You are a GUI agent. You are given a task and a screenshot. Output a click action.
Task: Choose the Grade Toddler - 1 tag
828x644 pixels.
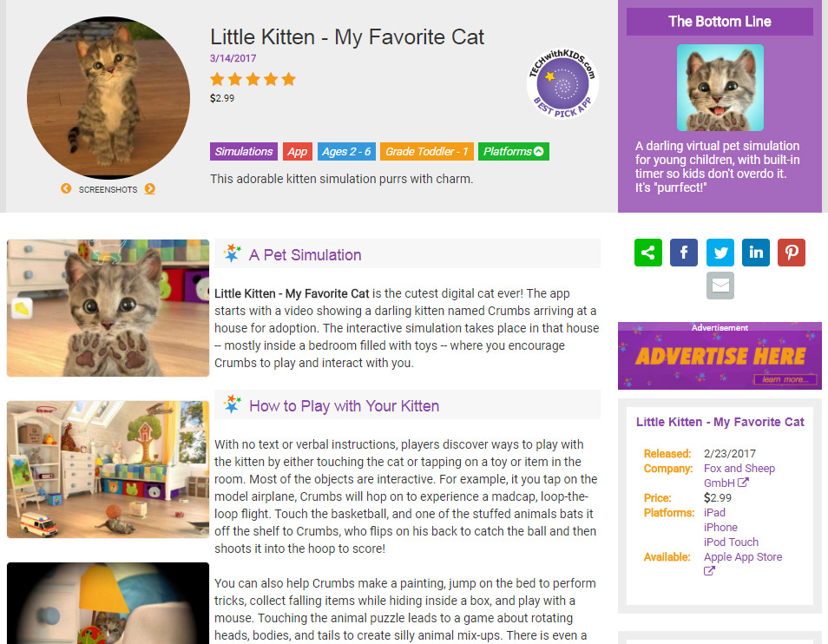pos(427,152)
